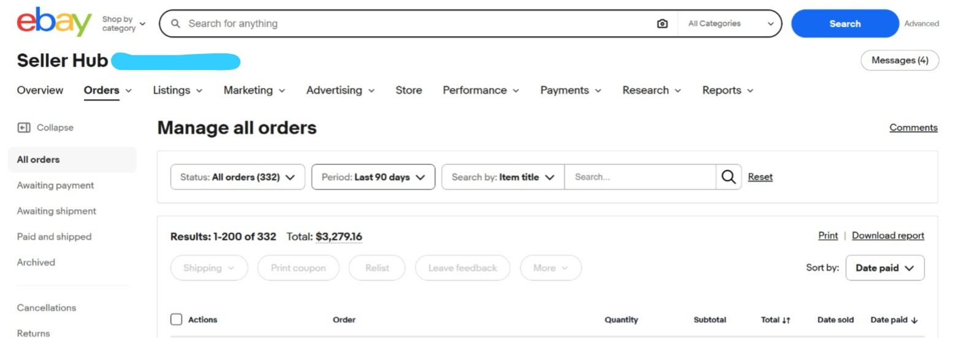Click the Relist button
Viewport: 980px width, 338px height.
[x=377, y=268]
